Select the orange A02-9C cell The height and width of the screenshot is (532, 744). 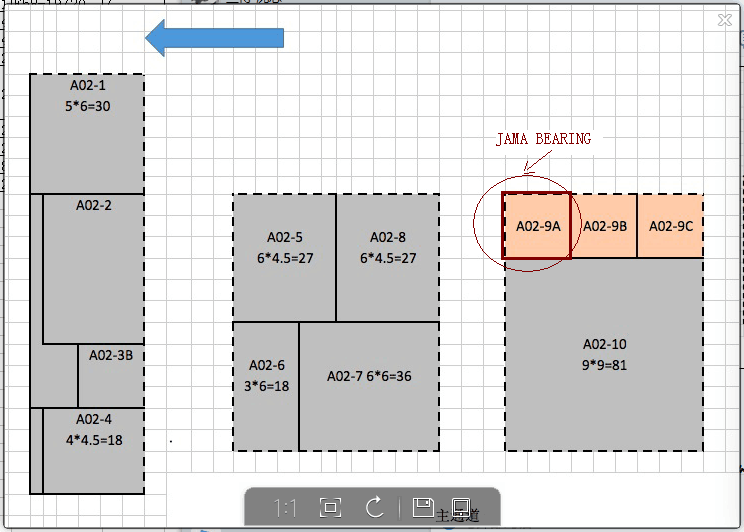click(x=670, y=226)
